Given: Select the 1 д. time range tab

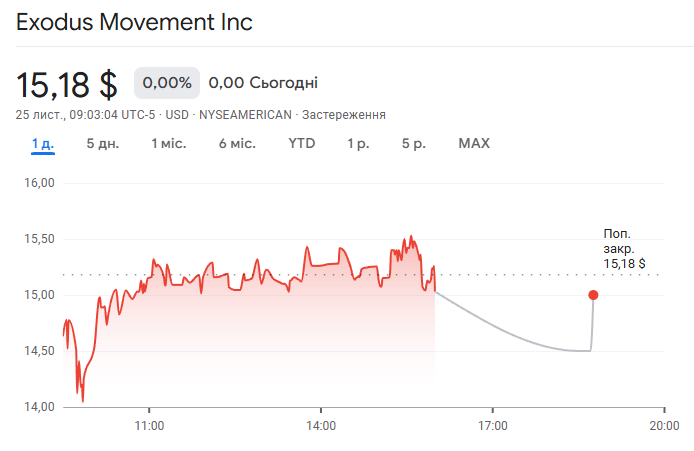Looking at the screenshot, I should pyautogui.click(x=42, y=144).
